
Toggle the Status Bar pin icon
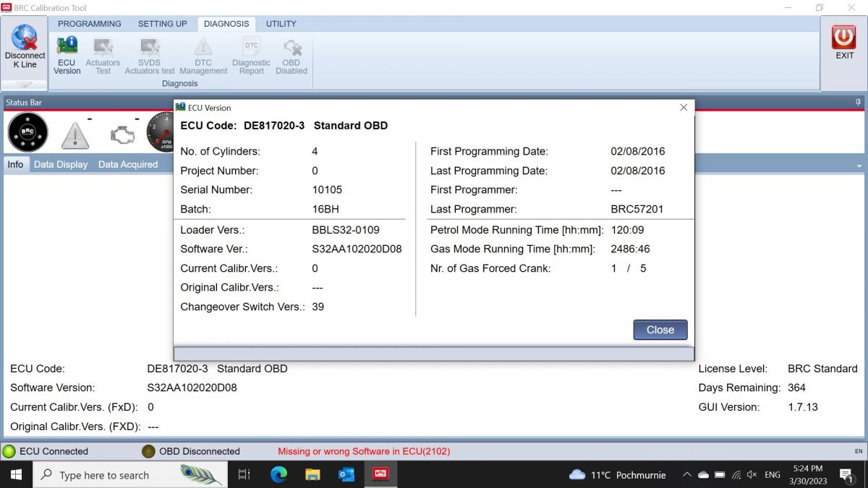coord(858,103)
